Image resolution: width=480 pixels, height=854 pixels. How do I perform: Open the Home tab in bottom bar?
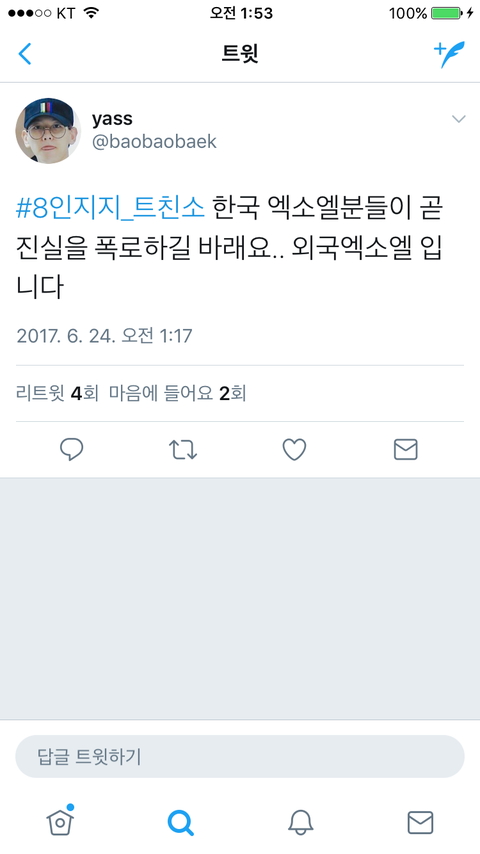[x=60, y=820]
